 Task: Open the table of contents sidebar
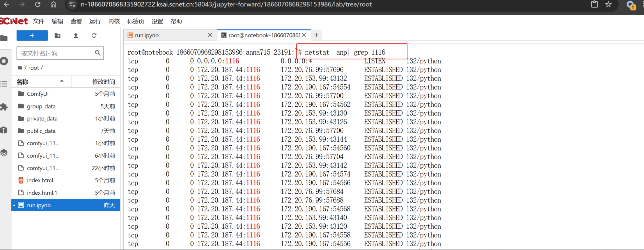click(x=4, y=84)
